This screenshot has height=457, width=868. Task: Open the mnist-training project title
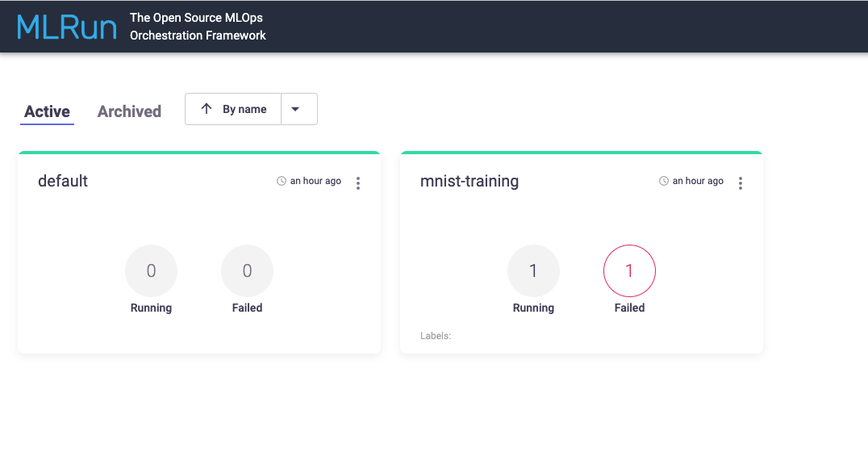tap(469, 181)
